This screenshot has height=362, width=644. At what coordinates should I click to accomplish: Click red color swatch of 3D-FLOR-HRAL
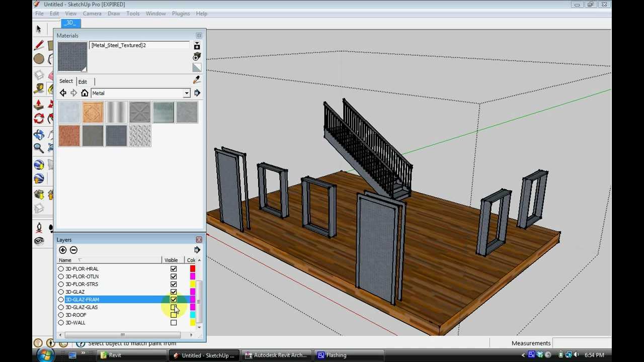coord(192,269)
